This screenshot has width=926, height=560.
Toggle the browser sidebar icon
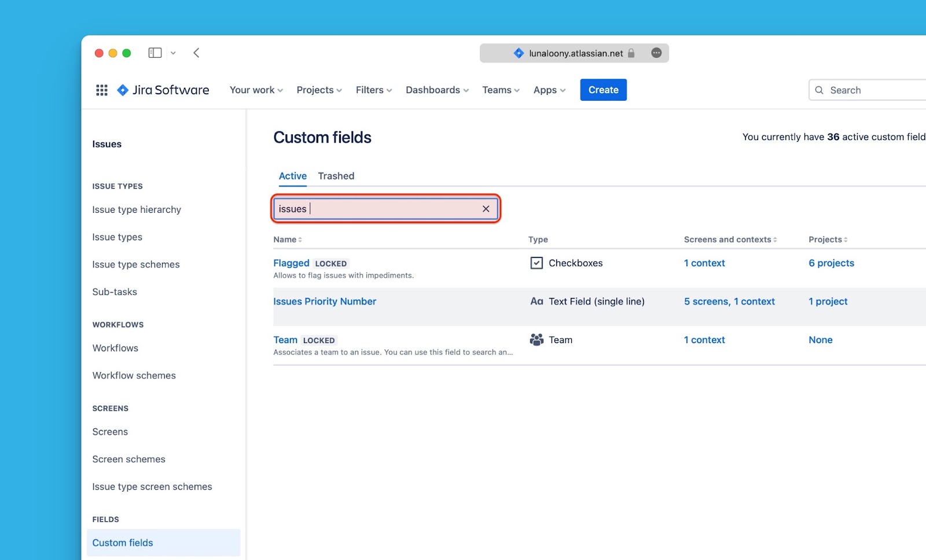click(x=155, y=53)
